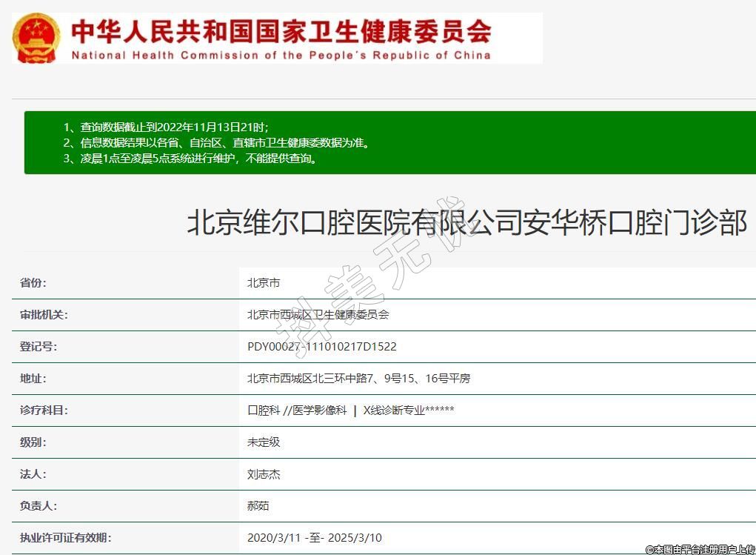756x555 pixels.
Task: Click the image upload disclaimer caption
Action: (700, 549)
